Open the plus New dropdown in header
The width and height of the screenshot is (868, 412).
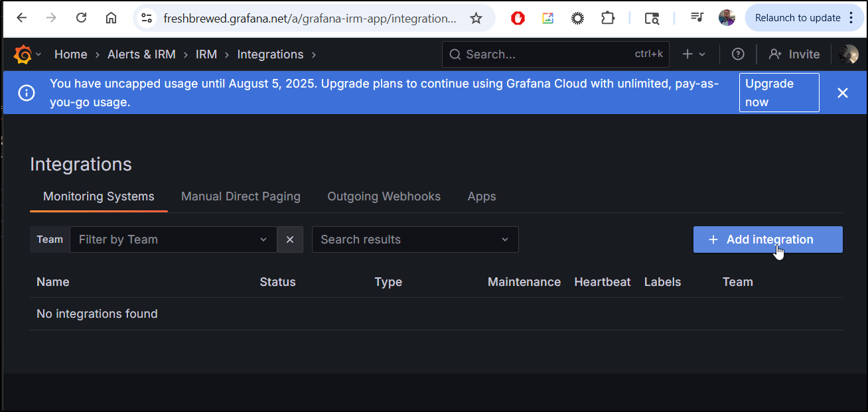click(693, 54)
